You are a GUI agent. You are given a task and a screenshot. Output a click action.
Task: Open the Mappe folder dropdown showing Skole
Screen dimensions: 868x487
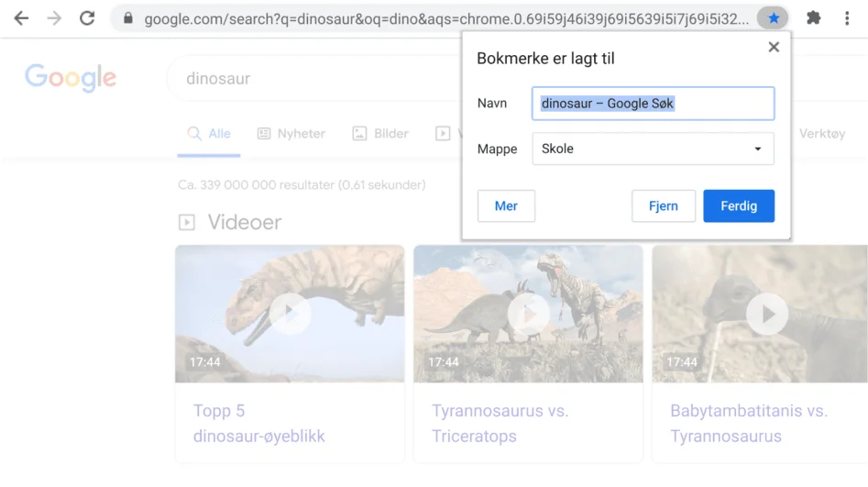[653, 149]
